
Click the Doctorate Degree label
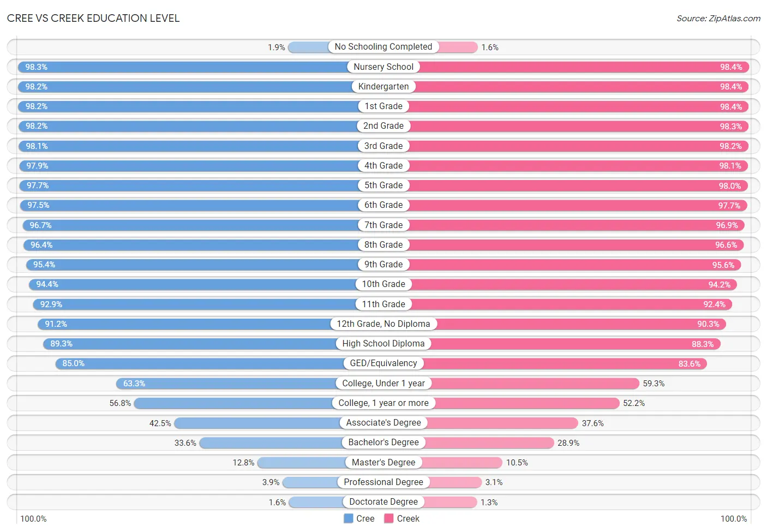pos(383,502)
